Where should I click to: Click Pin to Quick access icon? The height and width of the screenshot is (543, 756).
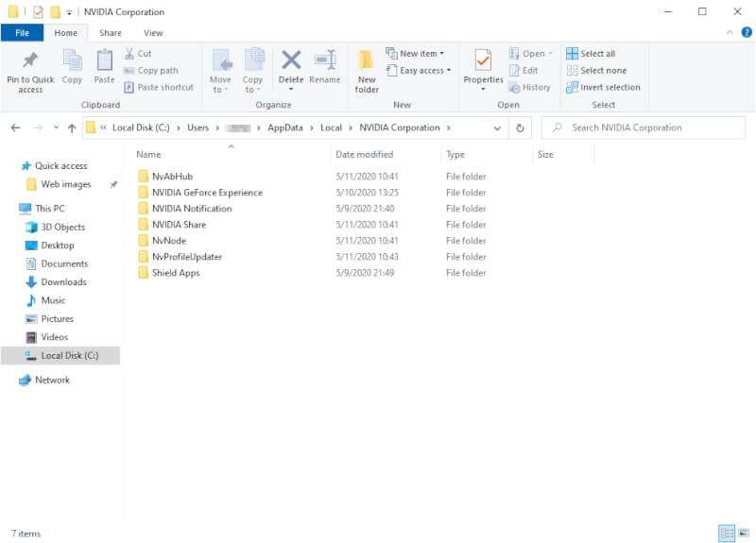click(30, 60)
